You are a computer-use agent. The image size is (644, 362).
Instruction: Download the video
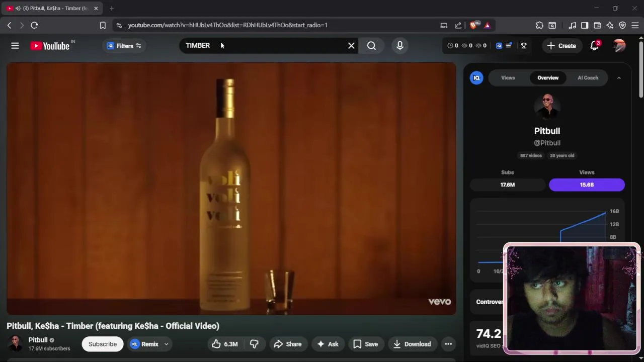[412, 344]
